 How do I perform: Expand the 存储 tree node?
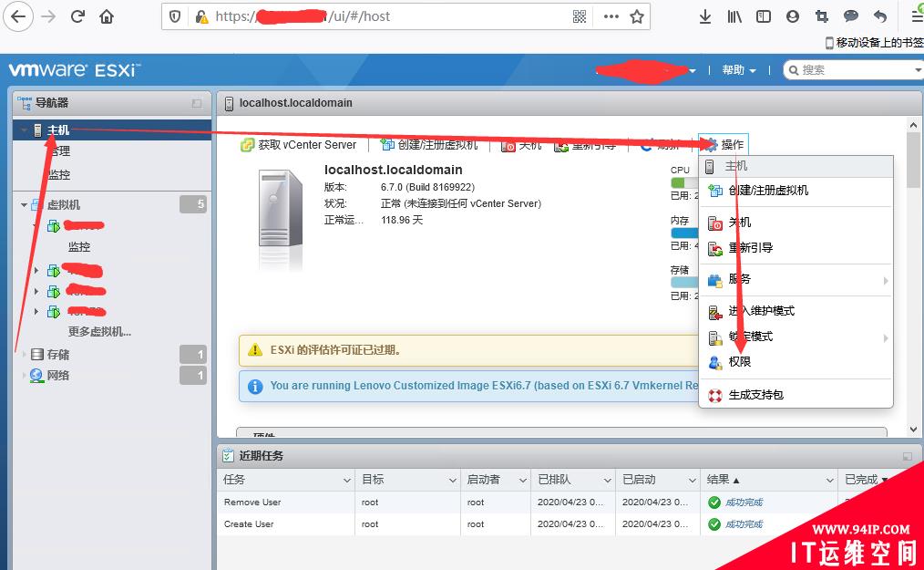click(25, 355)
